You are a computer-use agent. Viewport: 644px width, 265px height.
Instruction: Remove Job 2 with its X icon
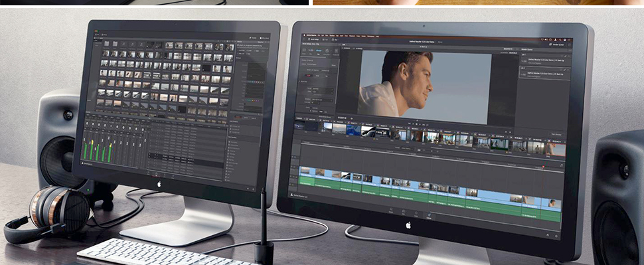(x=568, y=70)
